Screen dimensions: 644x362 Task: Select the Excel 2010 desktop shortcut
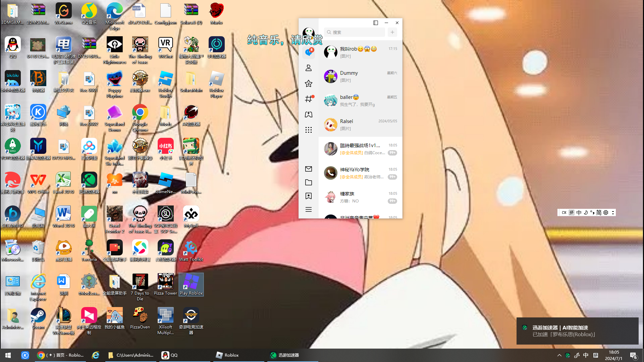point(64,183)
